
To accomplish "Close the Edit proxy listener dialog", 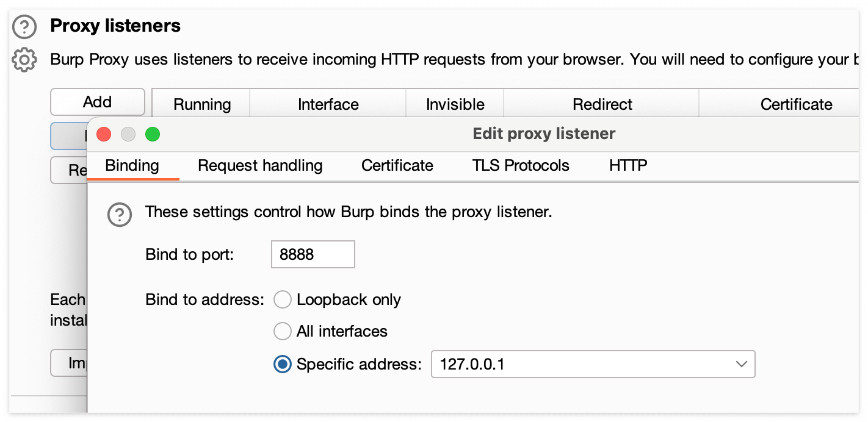I will pyautogui.click(x=104, y=134).
